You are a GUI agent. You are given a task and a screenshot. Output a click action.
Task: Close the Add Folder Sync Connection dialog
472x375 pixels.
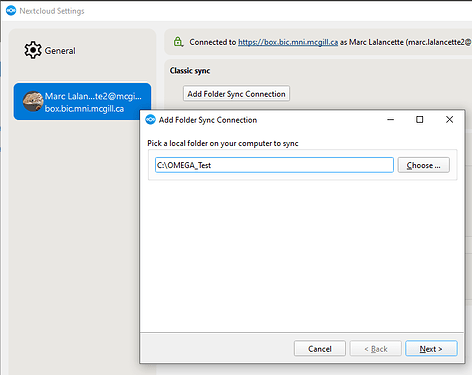click(449, 119)
